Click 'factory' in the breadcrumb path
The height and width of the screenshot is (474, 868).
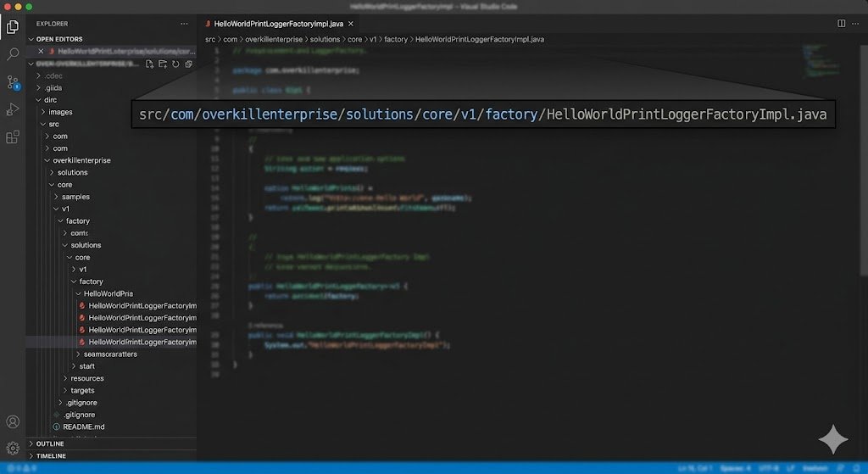tap(396, 39)
